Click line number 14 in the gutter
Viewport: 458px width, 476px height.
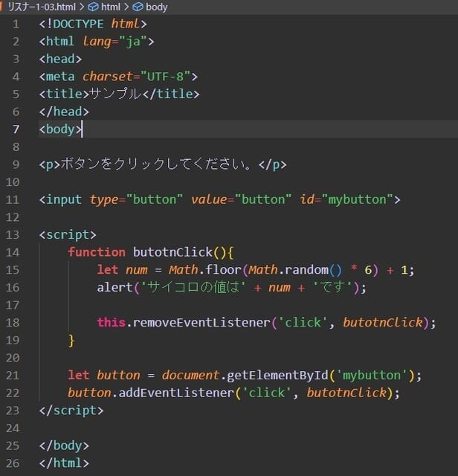[15, 252]
